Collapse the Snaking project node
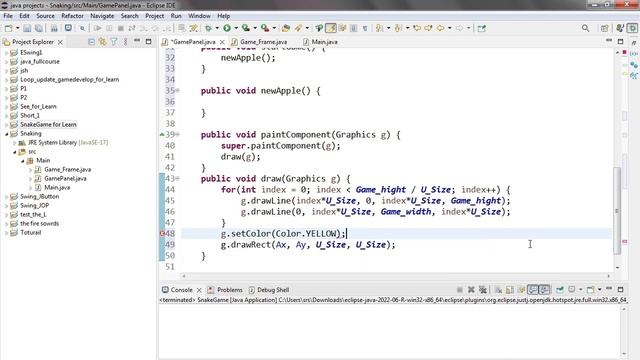Viewport: 640px width, 360px height. click(7, 133)
